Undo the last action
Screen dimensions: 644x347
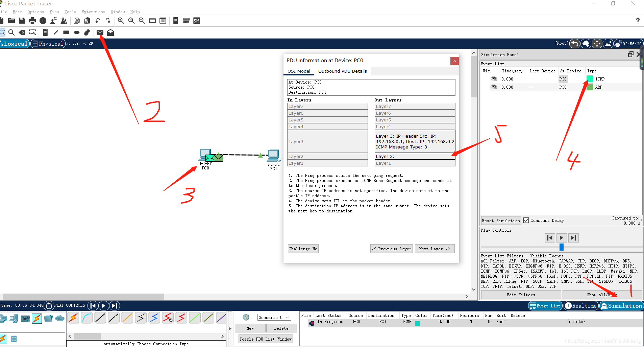[98, 21]
